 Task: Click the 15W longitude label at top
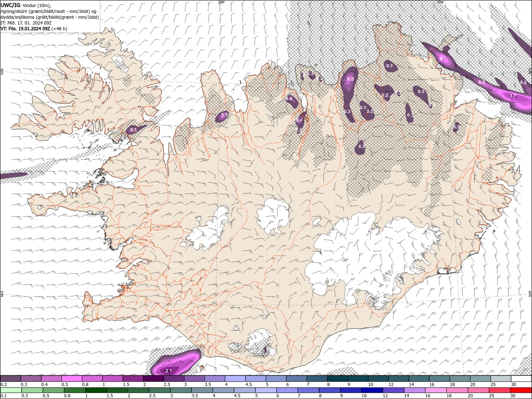click(x=440, y=2)
